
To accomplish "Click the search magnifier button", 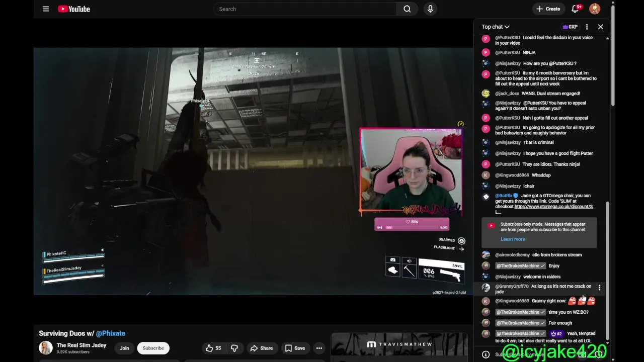I will click(407, 9).
